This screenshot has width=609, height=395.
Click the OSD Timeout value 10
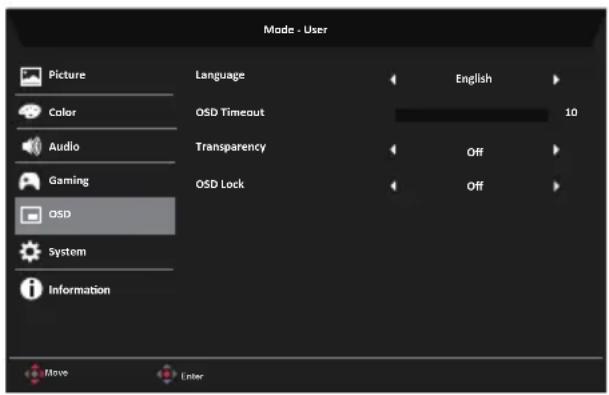[x=571, y=113]
